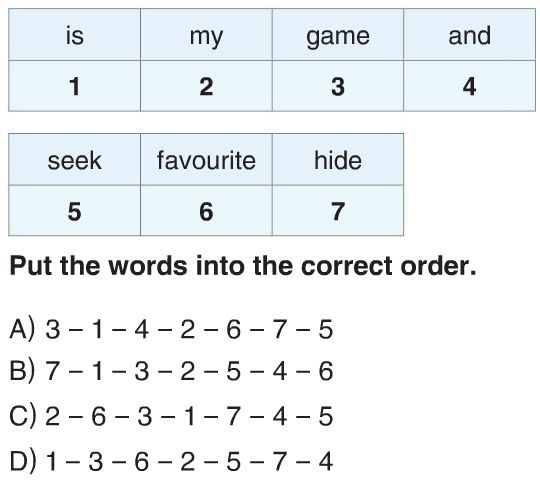Select number 4 cell under "and"
Screen dimensions: 540x480
[x=470, y=86]
